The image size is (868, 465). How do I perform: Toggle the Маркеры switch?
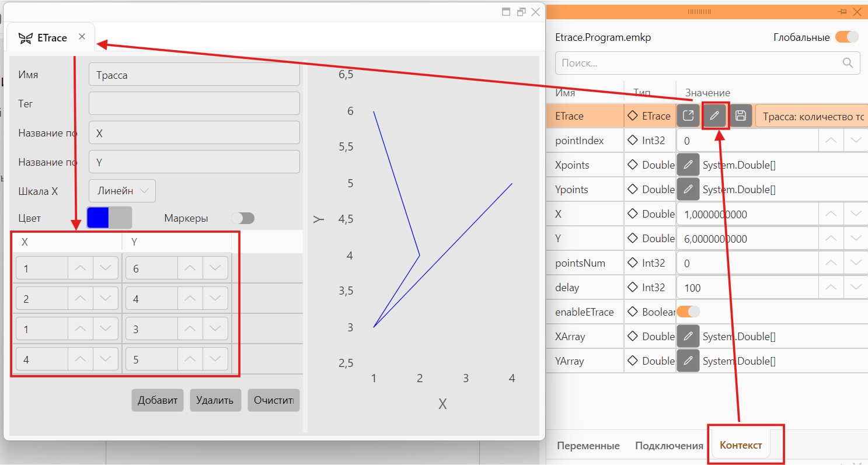click(243, 218)
